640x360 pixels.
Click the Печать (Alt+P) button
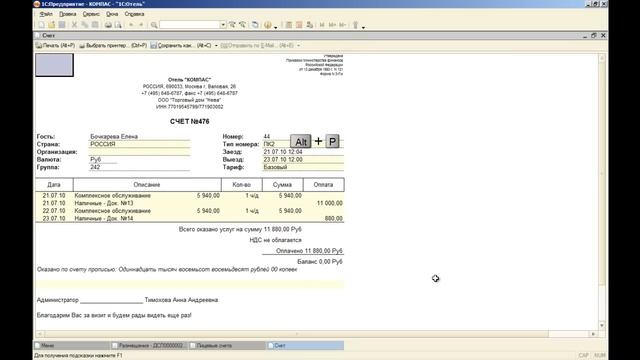point(55,46)
